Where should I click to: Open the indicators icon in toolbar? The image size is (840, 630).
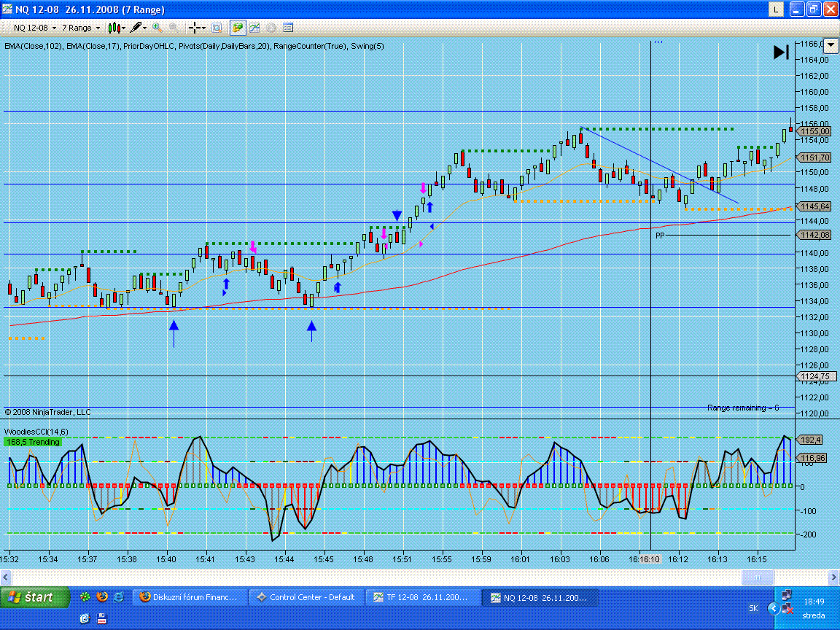(x=254, y=28)
